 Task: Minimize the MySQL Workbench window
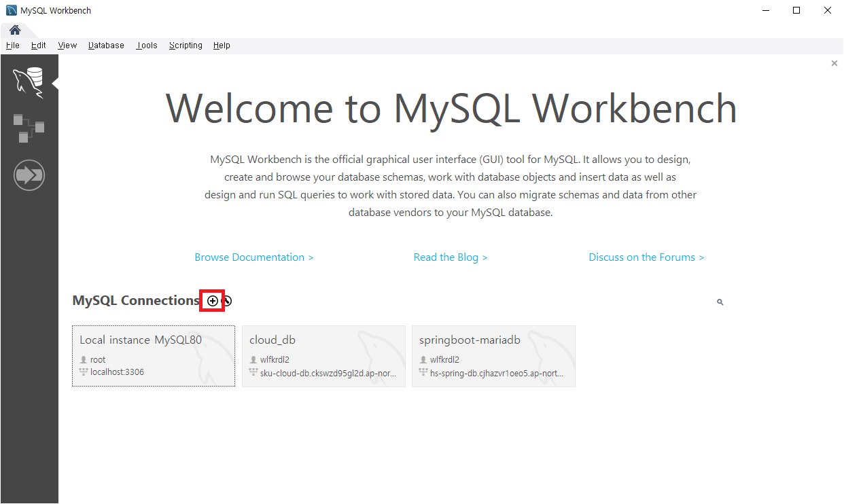point(765,10)
